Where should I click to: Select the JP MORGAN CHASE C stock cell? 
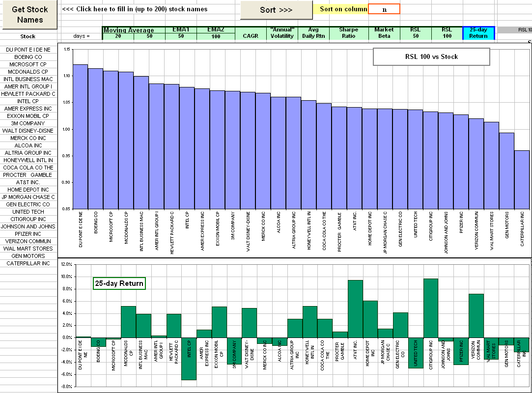coord(28,197)
